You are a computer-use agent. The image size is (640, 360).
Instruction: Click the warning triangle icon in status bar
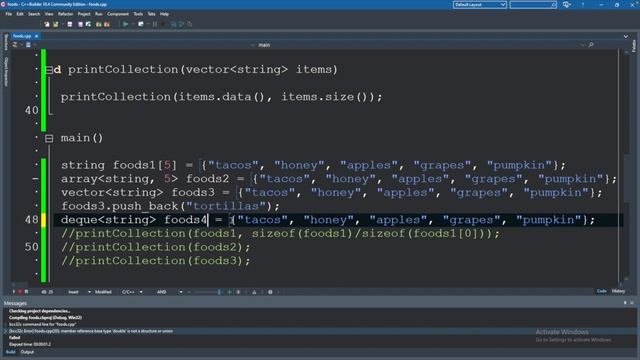(x=254, y=292)
